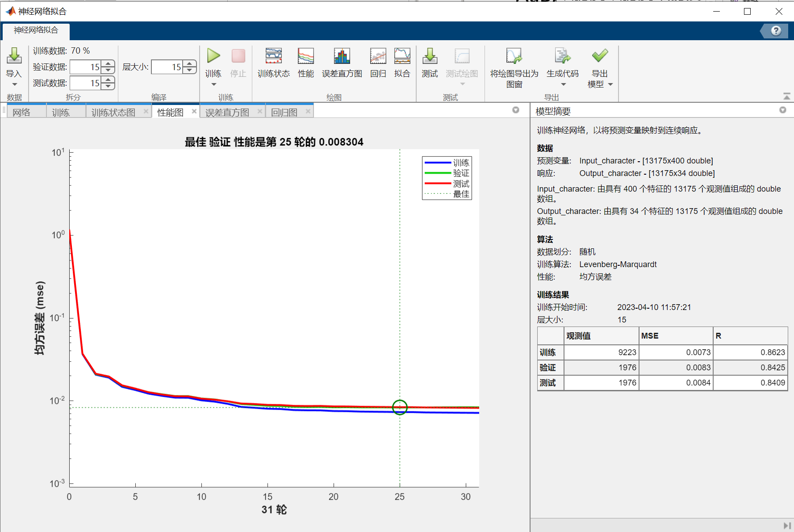
Task: Expand the Generate Code (生成代码) dropdown arrow
Action: click(563, 84)
